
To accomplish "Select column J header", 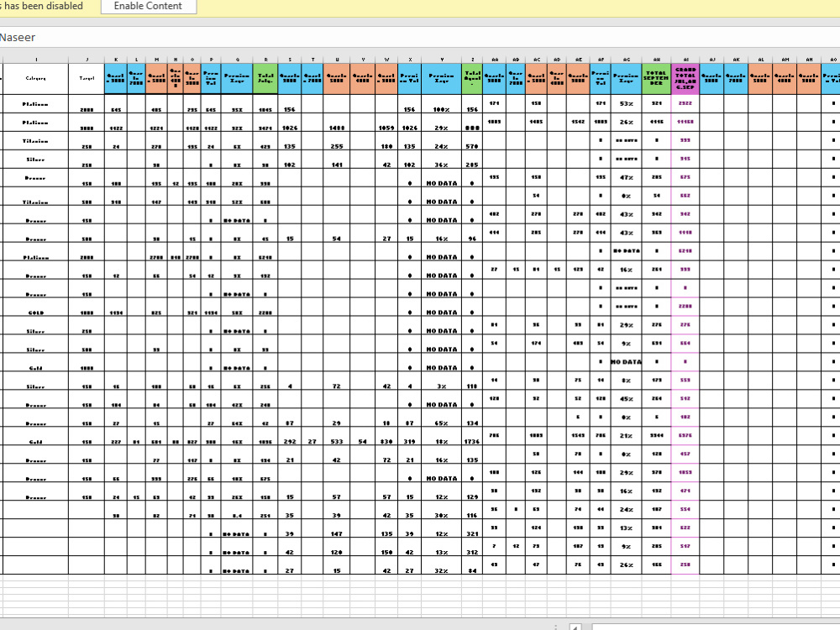I will tap(87, 59).
